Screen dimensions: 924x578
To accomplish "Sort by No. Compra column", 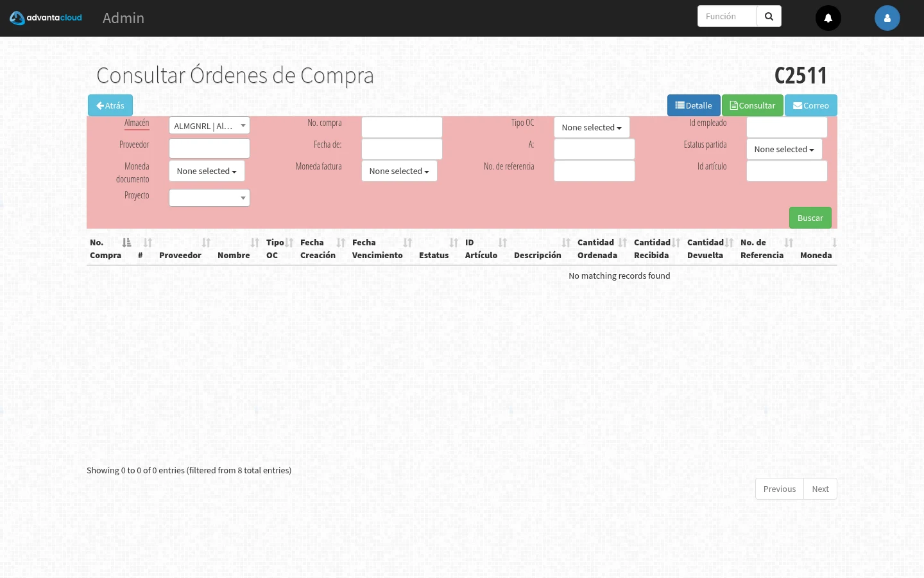I will (x=110, y=249).
